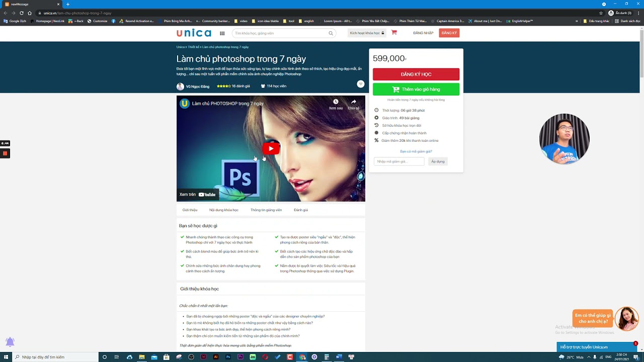Screen dimensions: 644x362
Task: Show hidden system tray icons chevron
Action: (589, 357)
